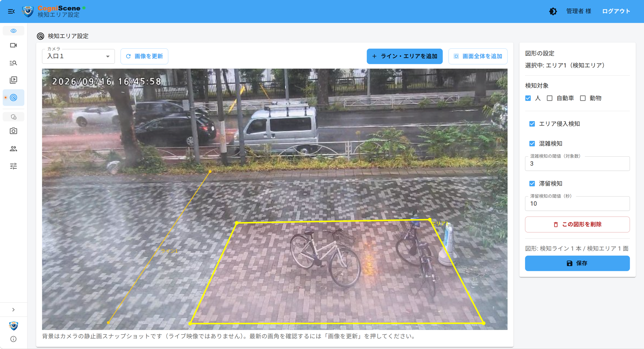This screenshot has height=349, width=644.
Task: Open the snapshot camera sidebar icon
Action: pyautogui.click(x=13, y=131)
